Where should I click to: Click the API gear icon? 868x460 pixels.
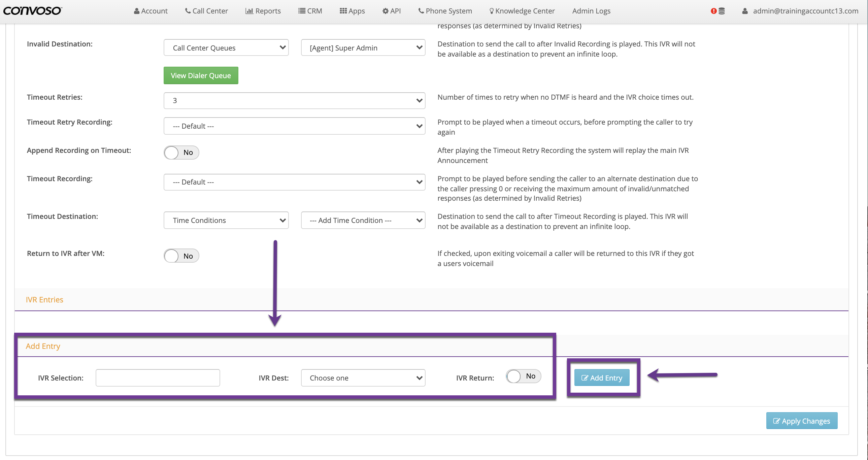(x=386, y=11)
